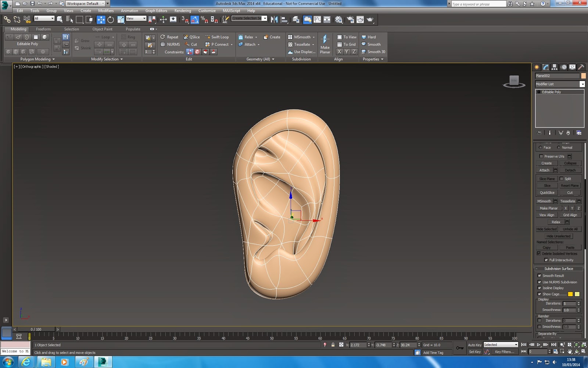
Task: Click Configure Modifier Sets icon
Action: [x=579, y=133]
